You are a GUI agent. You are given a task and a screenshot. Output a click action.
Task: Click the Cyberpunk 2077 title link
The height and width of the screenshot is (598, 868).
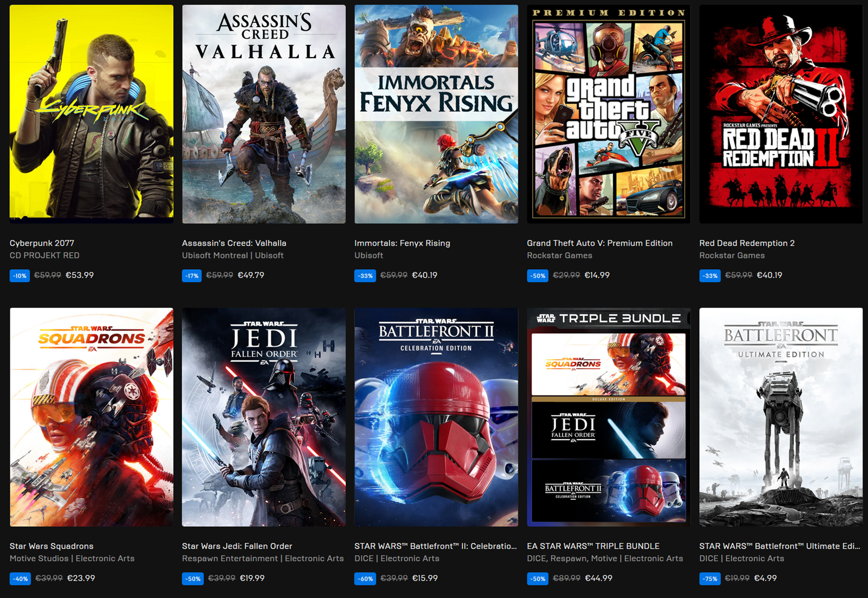tap(42, 243)
